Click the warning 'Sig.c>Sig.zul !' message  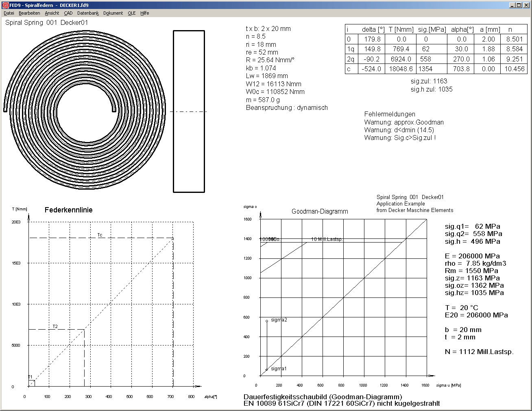tap(400, 138)
